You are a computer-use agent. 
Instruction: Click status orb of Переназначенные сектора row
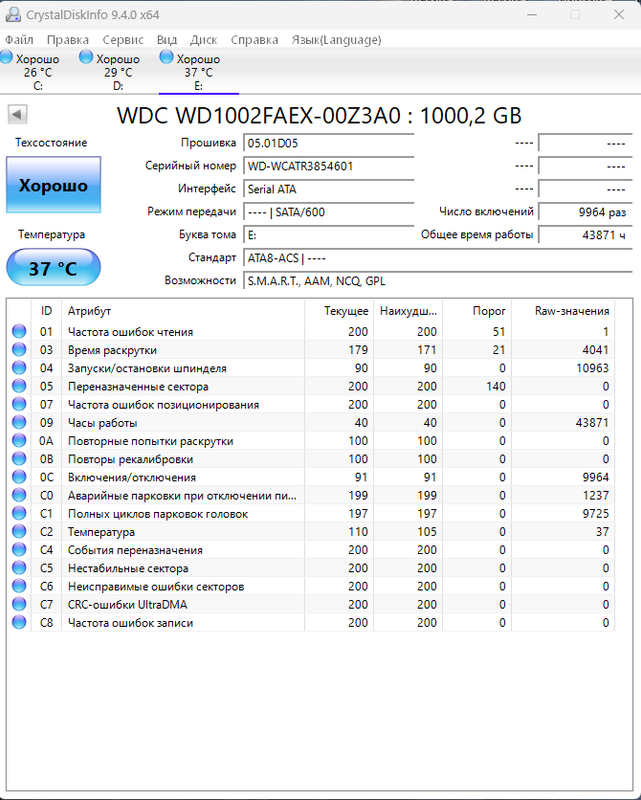point(19,386)
